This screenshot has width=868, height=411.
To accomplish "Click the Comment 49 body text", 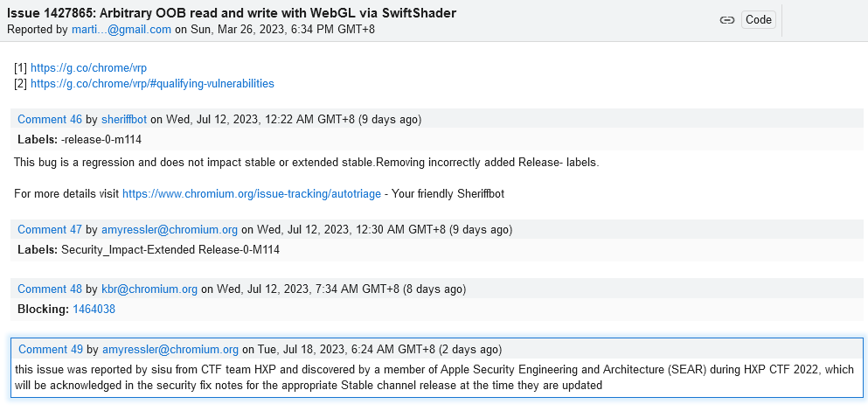I will [x=434, y=377].
